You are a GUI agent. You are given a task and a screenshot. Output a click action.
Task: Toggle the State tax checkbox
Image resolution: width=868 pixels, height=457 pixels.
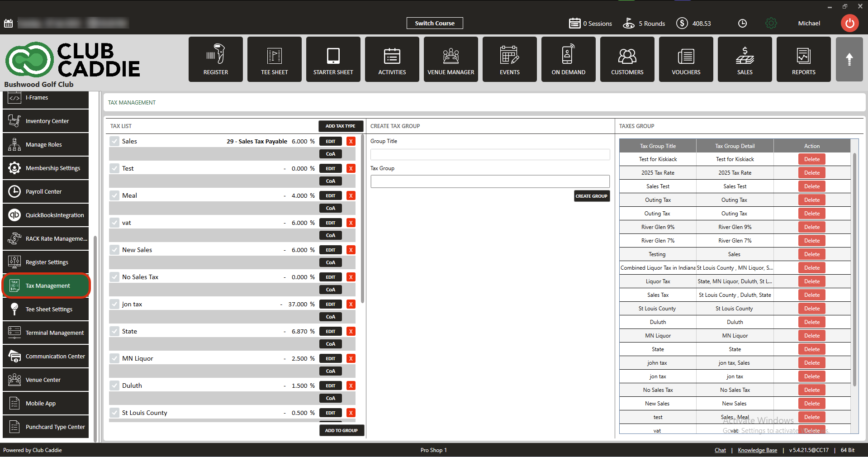[x=114, y=331]
